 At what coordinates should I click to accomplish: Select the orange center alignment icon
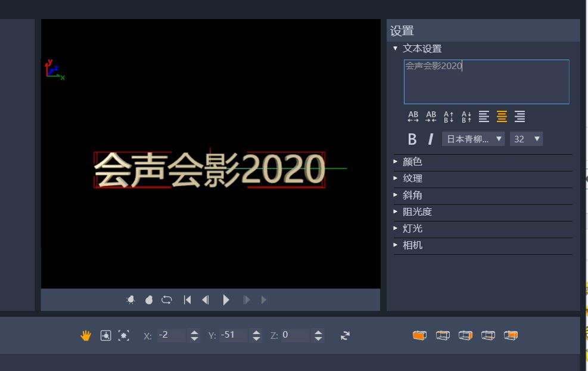point(502,117)
